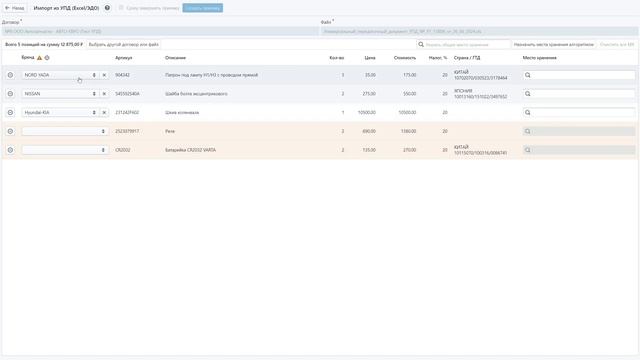Screen dimensions: 640x360
Task: Click storage search icon in the Hyundai-KIA row
Action: tap(528, 113)
